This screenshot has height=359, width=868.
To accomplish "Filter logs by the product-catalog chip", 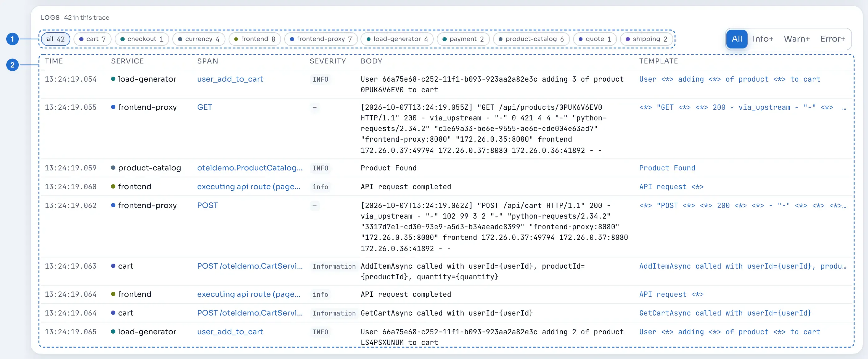I will click(531, 39).
